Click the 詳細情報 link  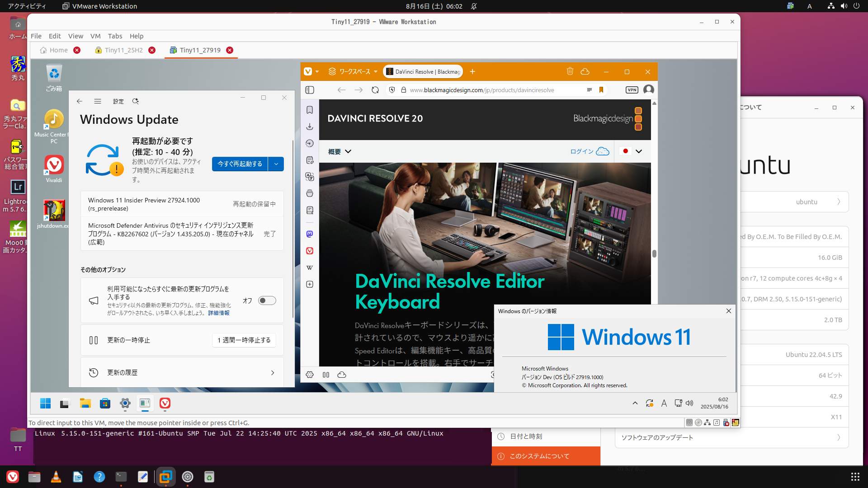[219, 313]
